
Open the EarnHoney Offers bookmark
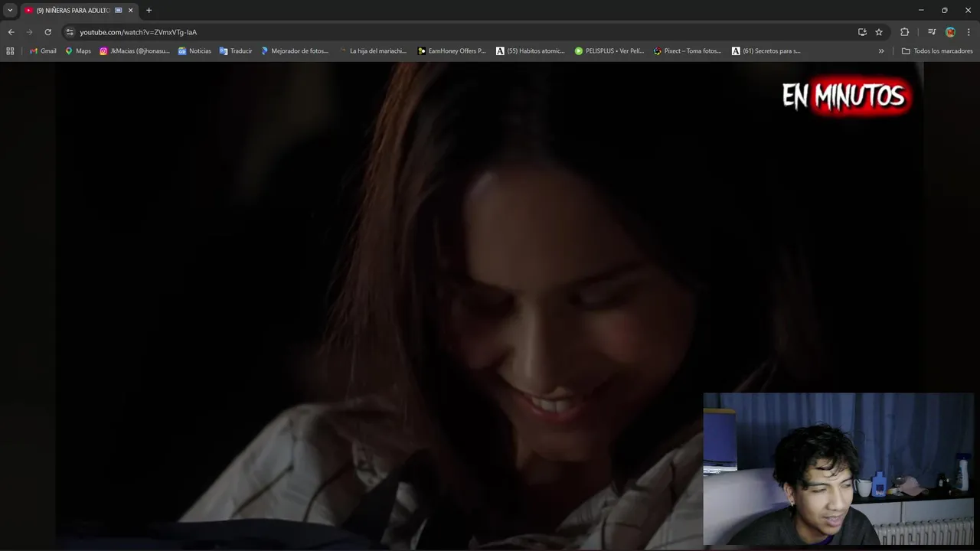point(452,51)
